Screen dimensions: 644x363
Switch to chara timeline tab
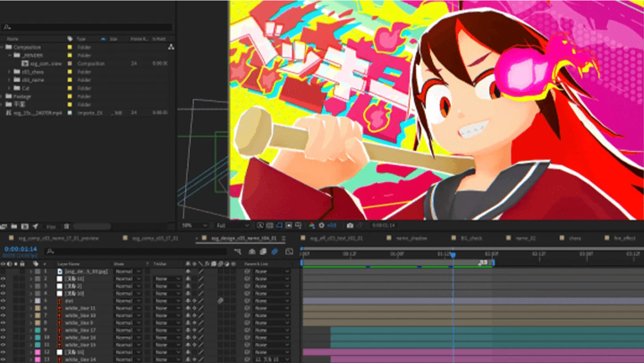pyautogui.click(x=575, y=238)
